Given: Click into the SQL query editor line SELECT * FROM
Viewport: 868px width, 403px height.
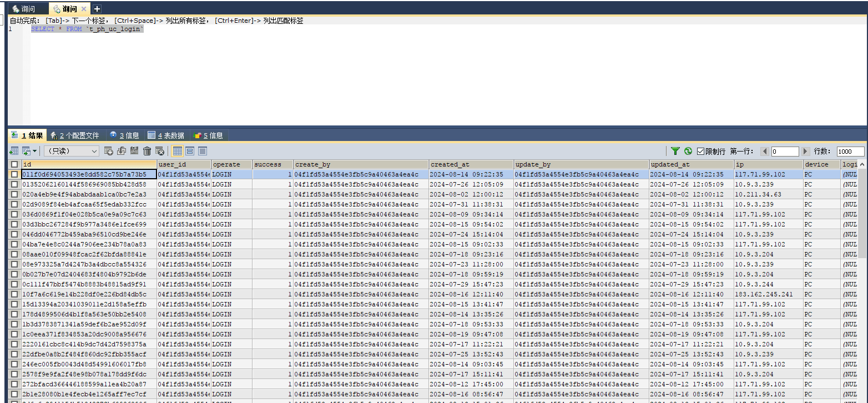Looking at the screenshot, I should click(87, 29).
